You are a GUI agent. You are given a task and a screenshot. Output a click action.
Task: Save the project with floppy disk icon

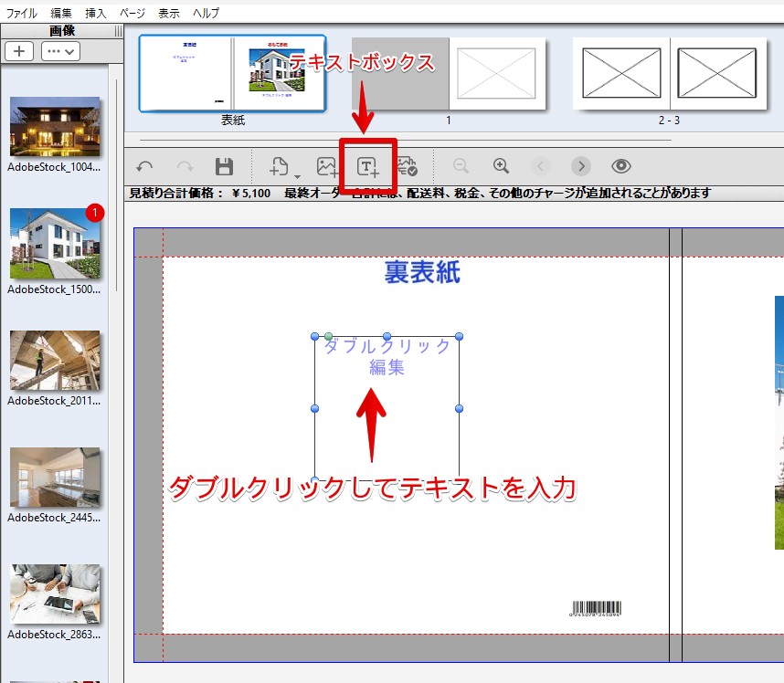pyautogui.click(x=224, y=167)
